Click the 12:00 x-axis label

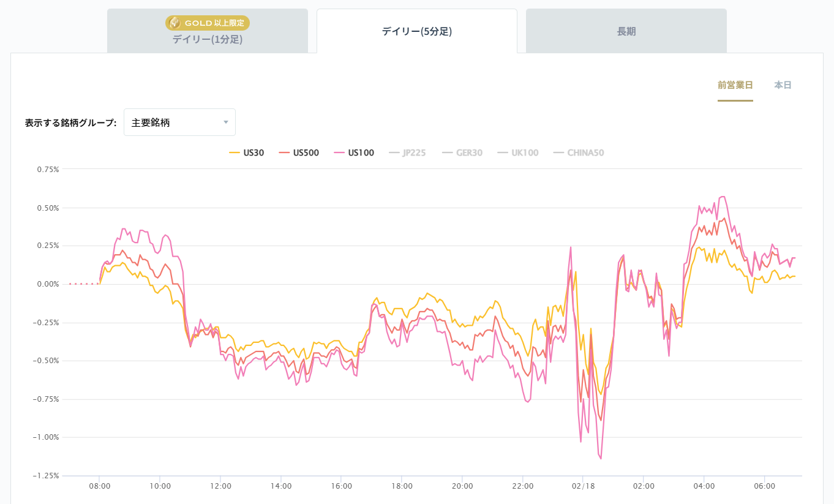220,486
